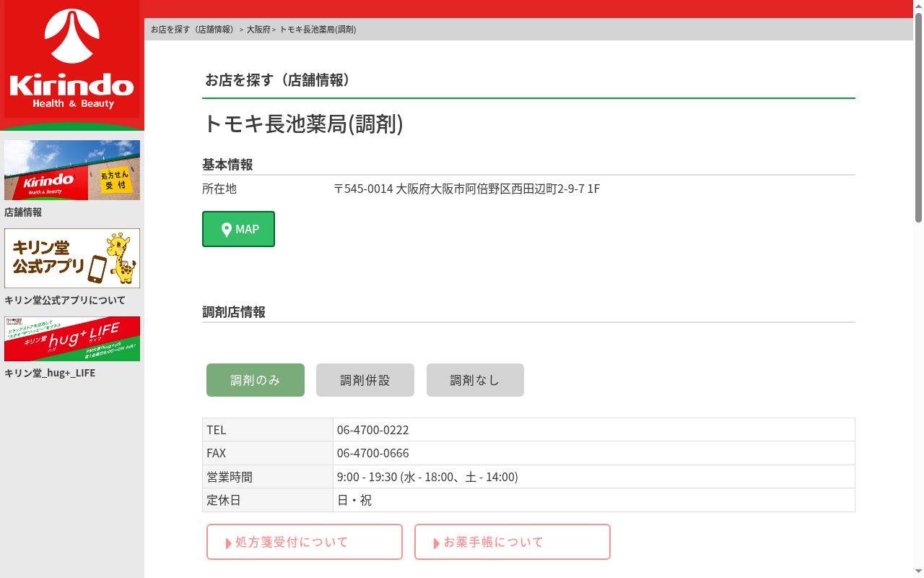
Task: Click the Kirindo Health & Beauty logo
Action: click(x=72, y=59)
